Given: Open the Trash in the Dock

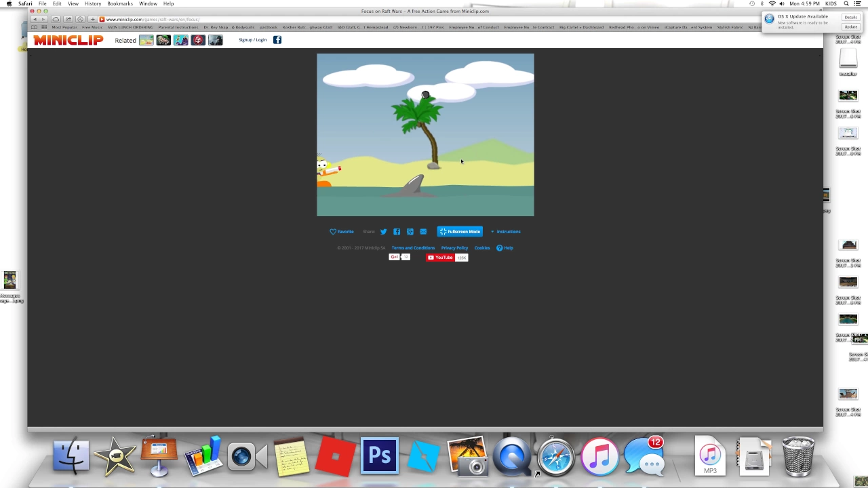Looking at the screenshot, I should pos(798,456).
